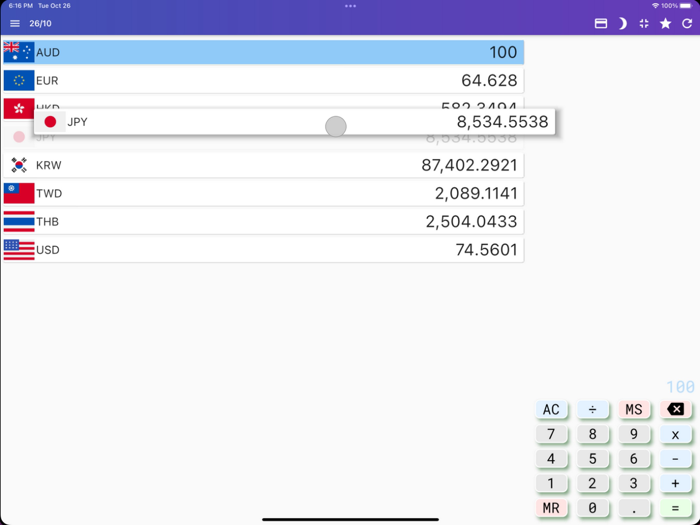
Task: Store value with MS key
Action: [x=634, y=409]
